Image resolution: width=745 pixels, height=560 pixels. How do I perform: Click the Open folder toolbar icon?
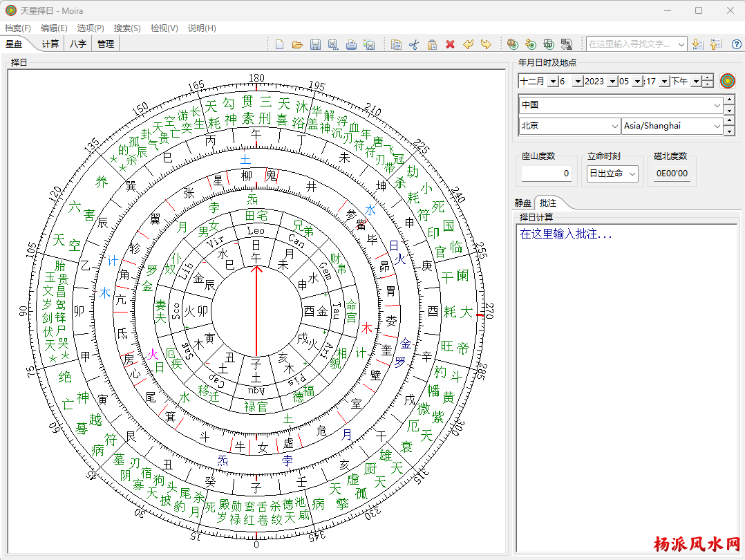tap(297, 44)
